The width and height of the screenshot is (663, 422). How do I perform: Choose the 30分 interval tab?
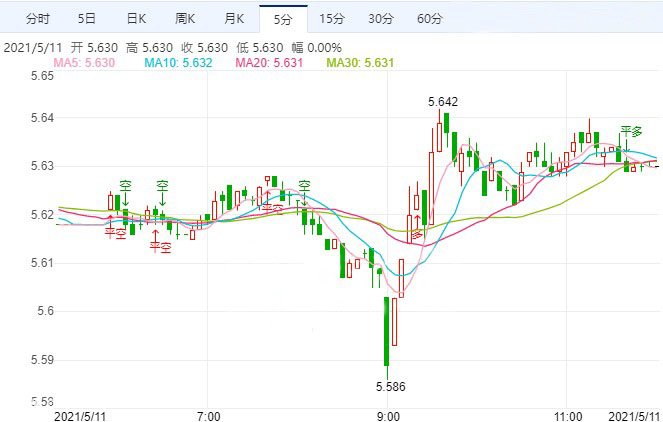coord(381,19)
